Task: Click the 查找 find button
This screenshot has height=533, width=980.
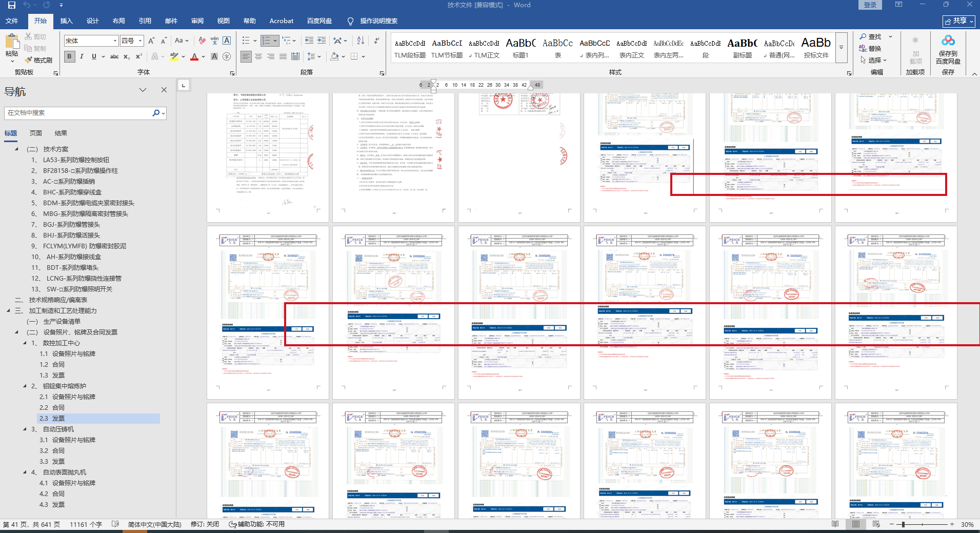Action: click(x=870, y=36)
